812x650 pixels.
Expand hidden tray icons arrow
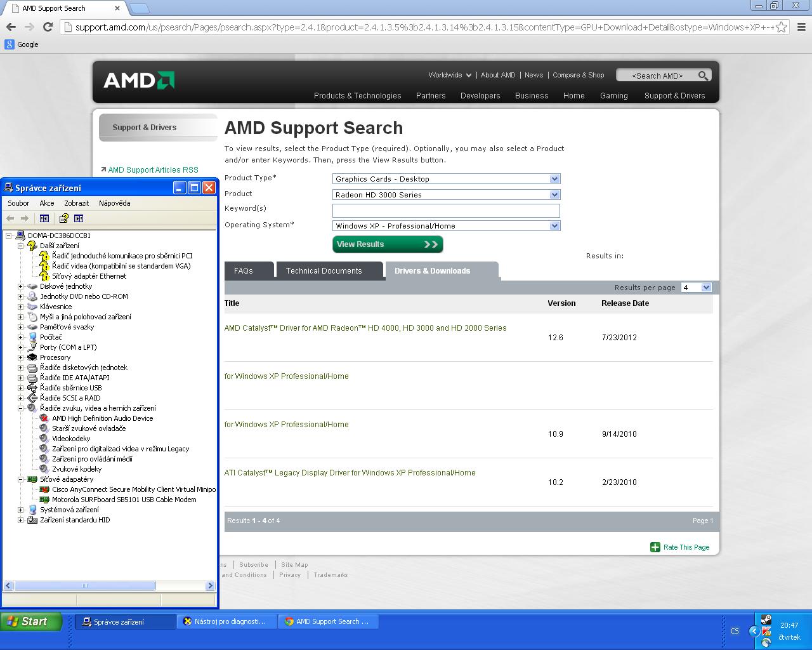(x=754, y=631)
